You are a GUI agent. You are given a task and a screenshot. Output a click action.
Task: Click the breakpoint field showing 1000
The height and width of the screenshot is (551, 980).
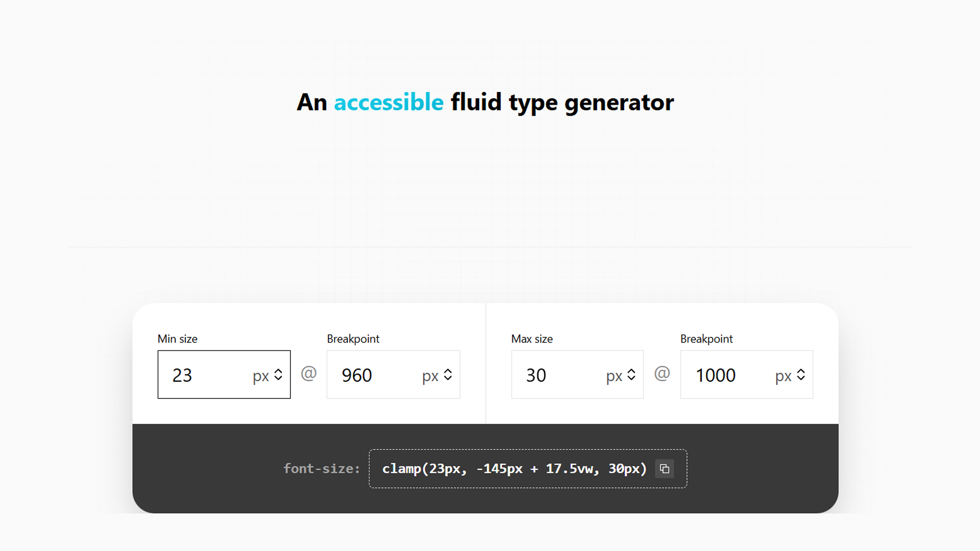point(727,375)
